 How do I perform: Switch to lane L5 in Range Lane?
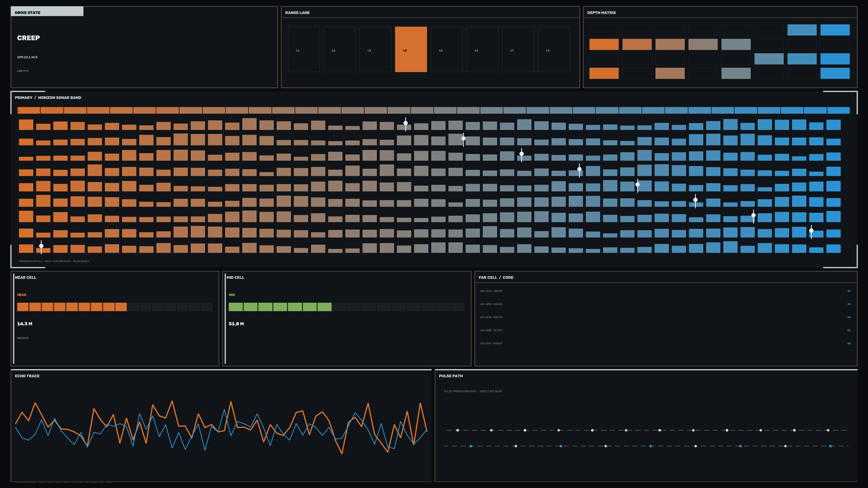[x=446, y=49]
